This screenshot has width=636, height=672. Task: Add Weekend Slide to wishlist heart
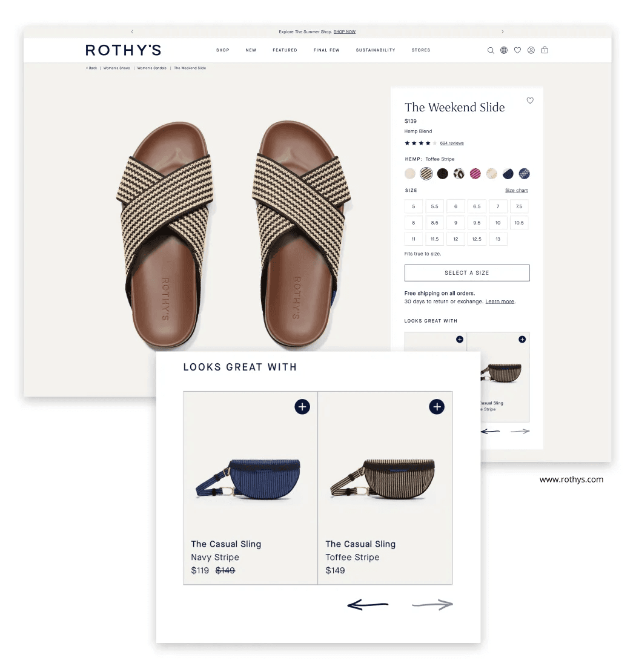(x=530, y=100)
